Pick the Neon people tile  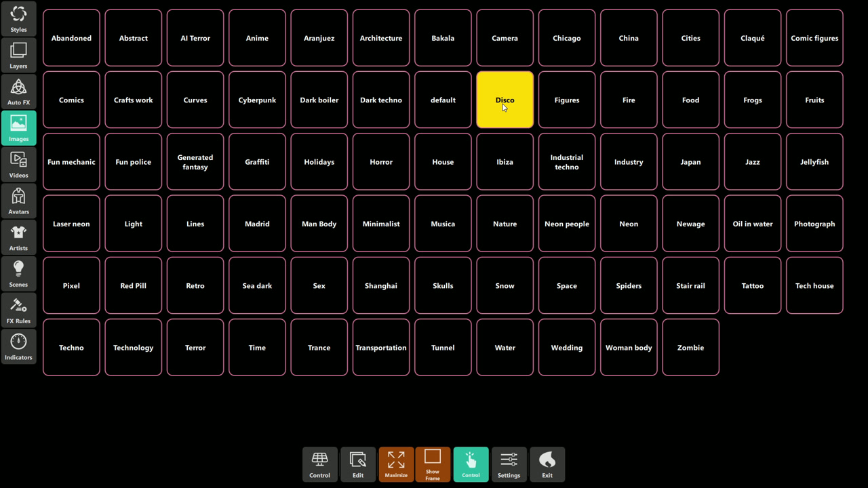[567, 224]
